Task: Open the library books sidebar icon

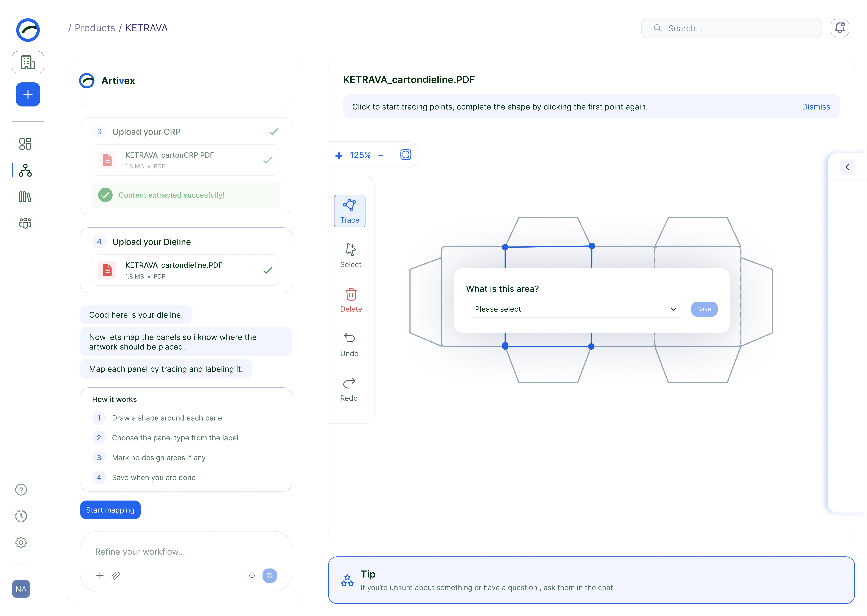Action: 25,197
